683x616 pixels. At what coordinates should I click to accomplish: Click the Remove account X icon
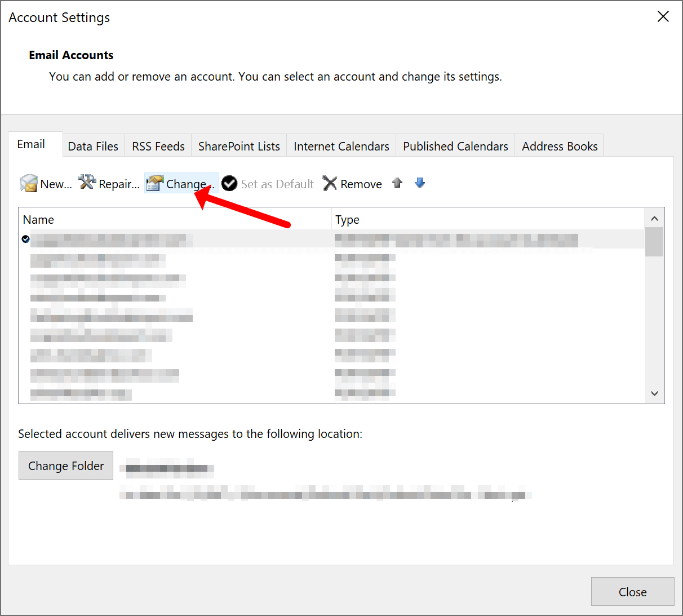(x=330, y=183)
